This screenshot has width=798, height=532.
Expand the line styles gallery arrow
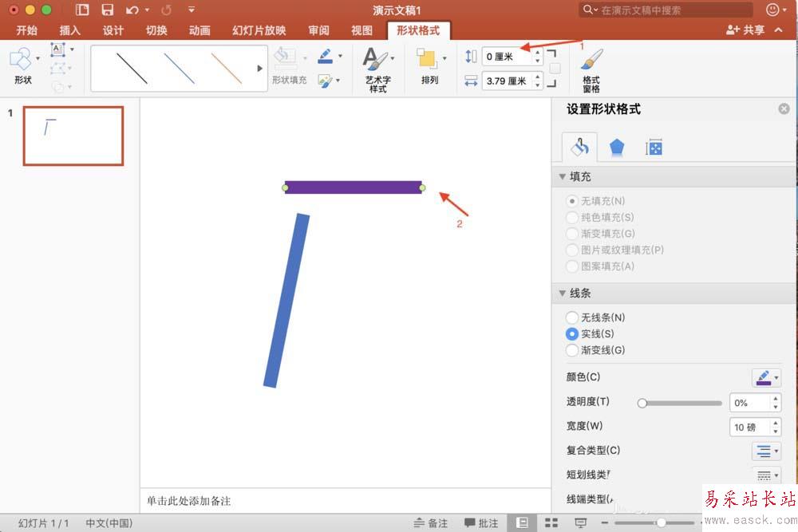(x=260, y=68)
